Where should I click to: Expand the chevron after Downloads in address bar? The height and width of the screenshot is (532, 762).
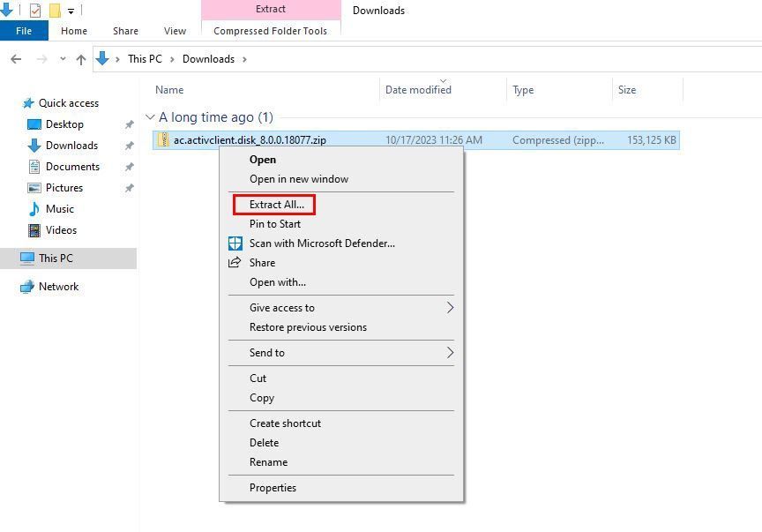244,59
